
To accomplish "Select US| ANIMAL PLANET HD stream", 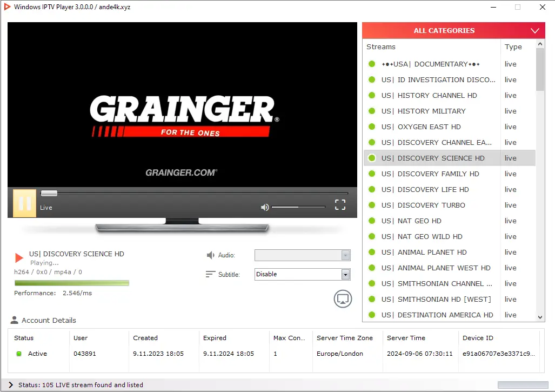I will pyautogui.click(x=449, y=252).
